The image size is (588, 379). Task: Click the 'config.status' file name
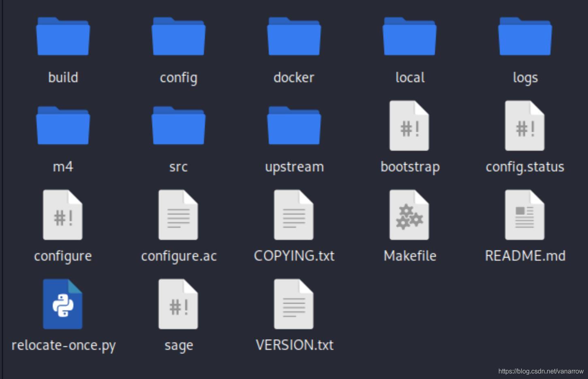pos(525,167)
